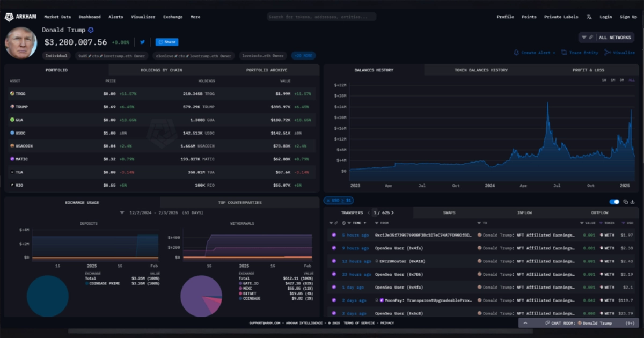The image size is (644, 338).
Task: Select the 1W chart range
Action: point(604,80)
